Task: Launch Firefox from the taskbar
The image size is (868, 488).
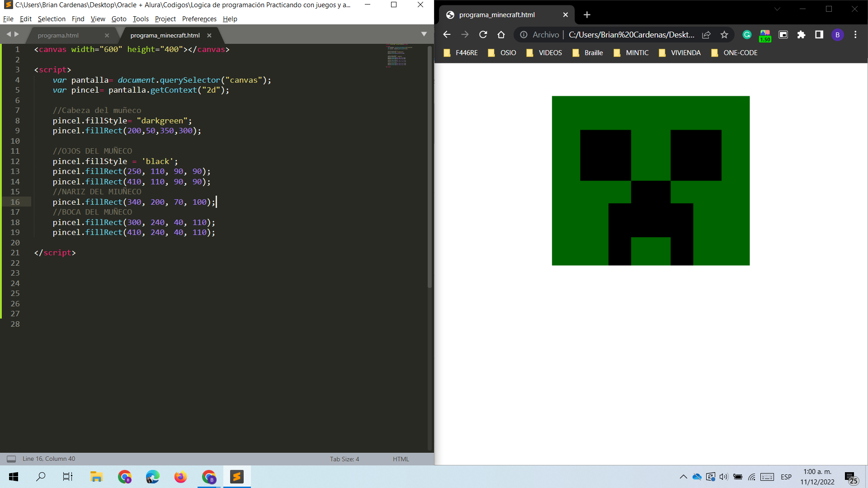Action: [180, 477]
